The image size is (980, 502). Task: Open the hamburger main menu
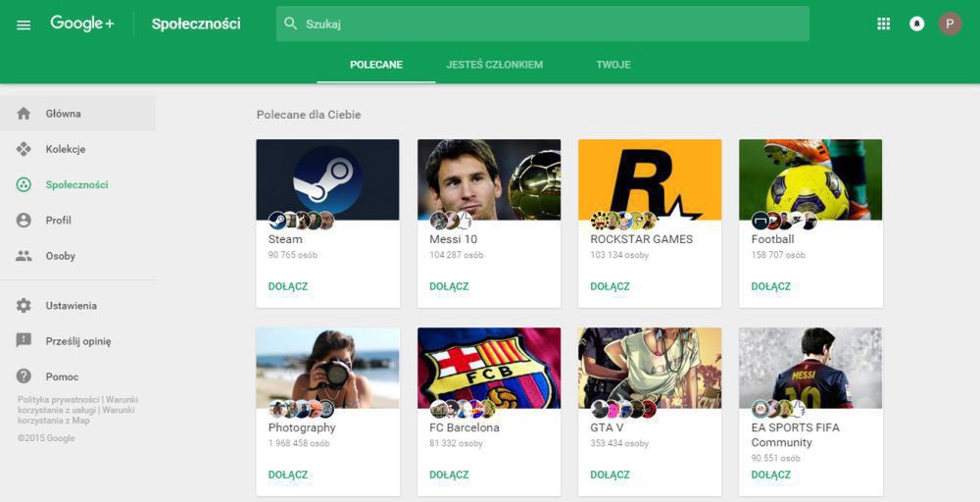pyautogui.click(x=24, y=25)
